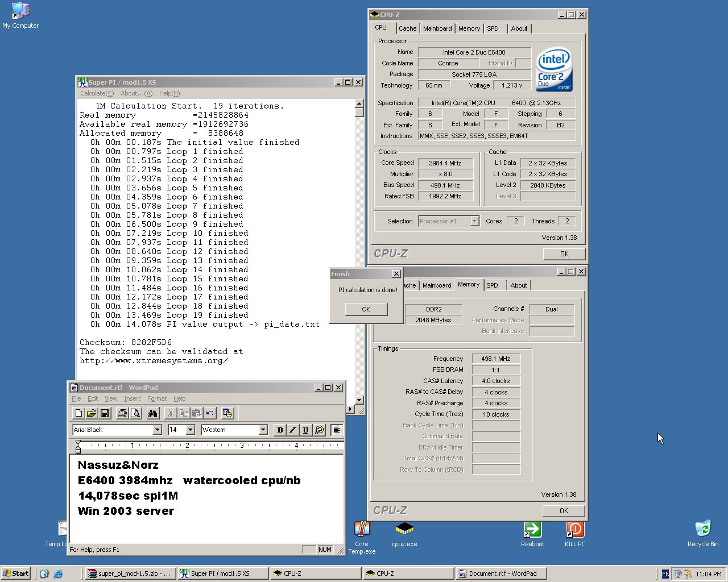Save the WordPad document
Viewport: 728px width, 582px height.
104,413
